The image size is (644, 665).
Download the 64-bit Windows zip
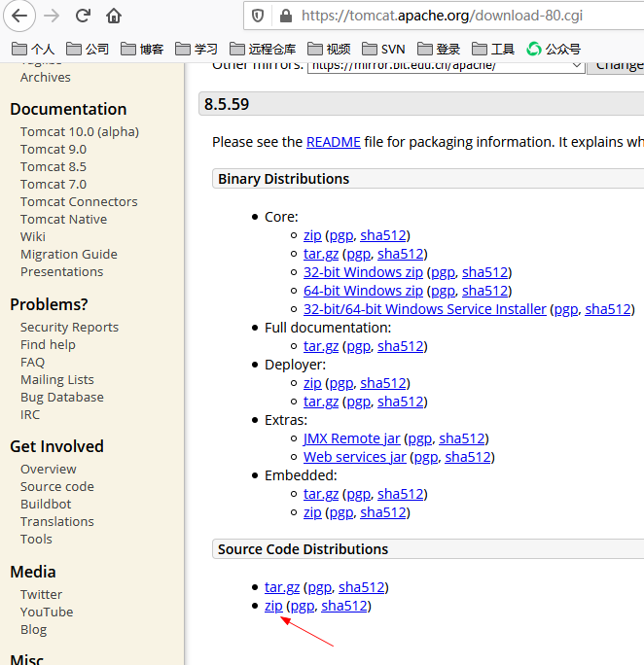pos(363,291)
